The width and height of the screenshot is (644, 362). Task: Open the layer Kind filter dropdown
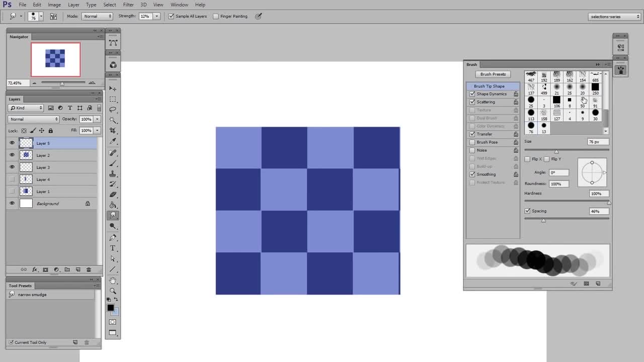[x=26, y=108]
